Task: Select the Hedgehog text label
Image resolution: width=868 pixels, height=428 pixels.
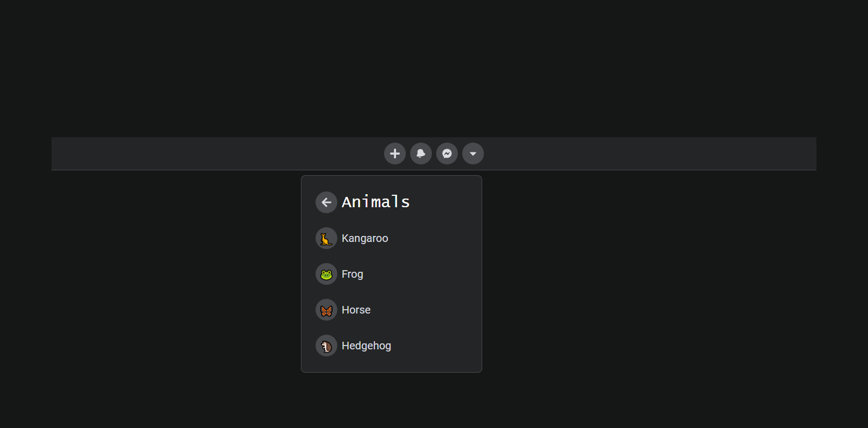Action: 366,346
